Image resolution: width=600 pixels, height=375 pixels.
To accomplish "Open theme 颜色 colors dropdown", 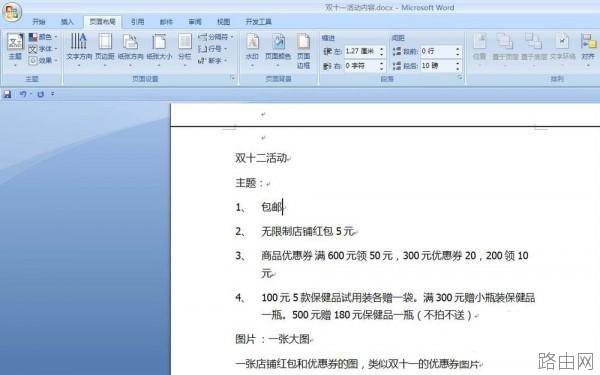I will (x=43, y=37).
